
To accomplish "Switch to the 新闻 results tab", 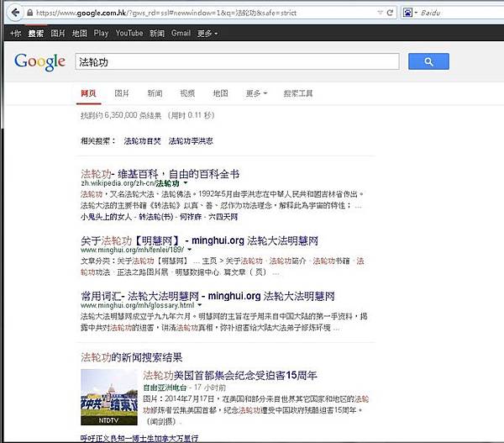I will [x=155, y=93].
